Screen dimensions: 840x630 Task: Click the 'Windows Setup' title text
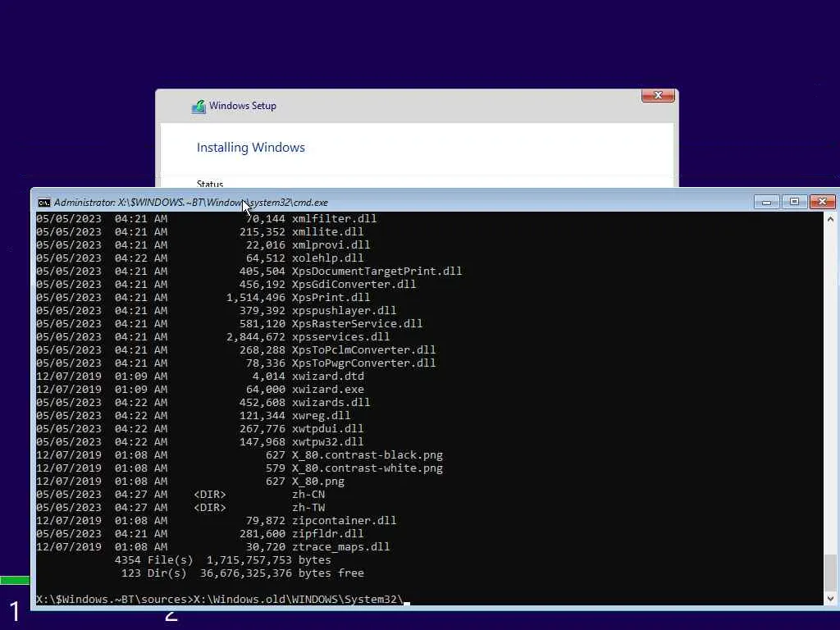243,106
